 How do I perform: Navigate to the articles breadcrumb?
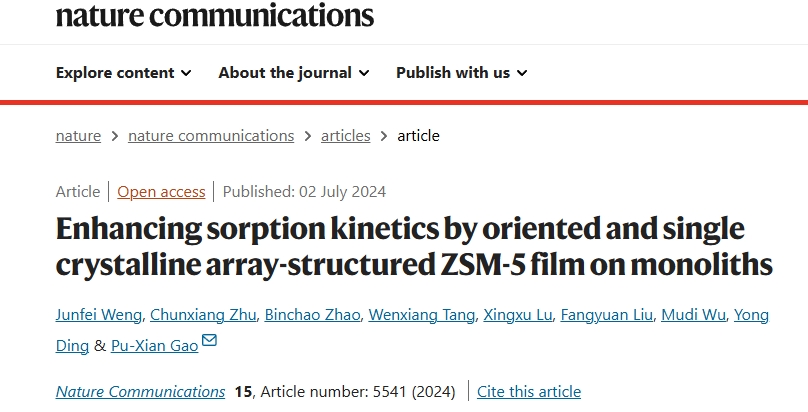pos(346,135)
